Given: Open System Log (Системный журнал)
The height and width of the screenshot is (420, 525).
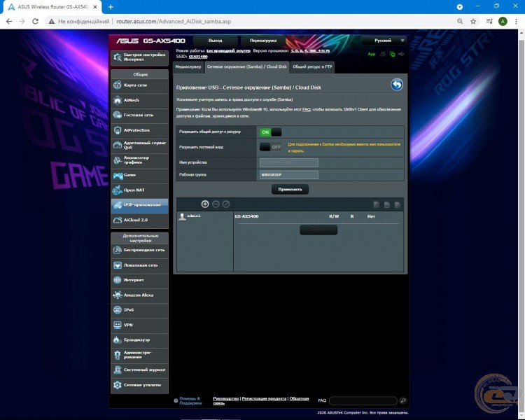Looking at the screenshot, I should pos(139,370).
